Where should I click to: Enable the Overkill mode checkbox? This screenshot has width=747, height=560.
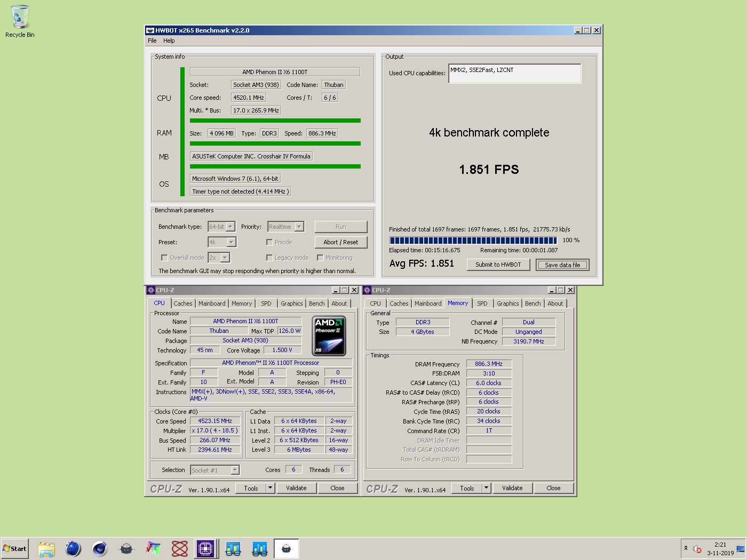pos(164,258)
